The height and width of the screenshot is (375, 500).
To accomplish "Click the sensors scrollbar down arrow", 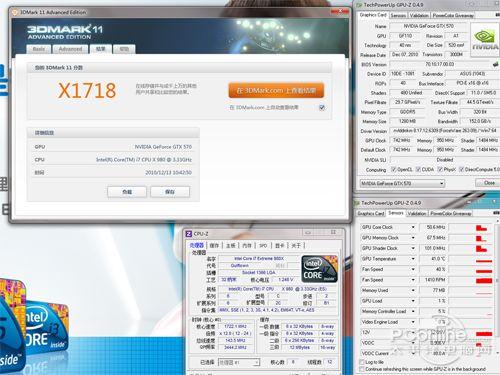I will [497, 352].
